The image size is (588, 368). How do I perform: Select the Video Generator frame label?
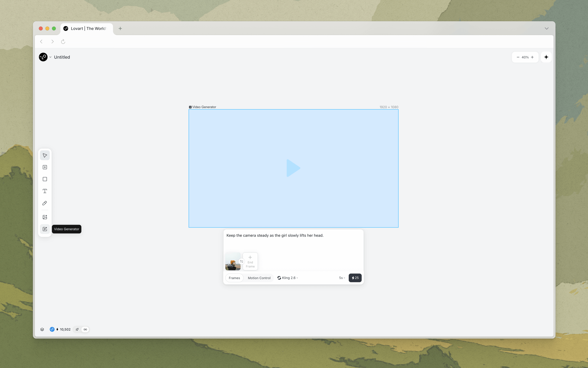[203, 107]
